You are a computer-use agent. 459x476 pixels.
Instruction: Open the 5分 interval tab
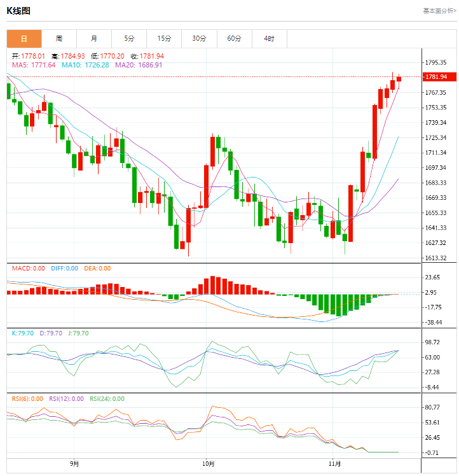pyautogui.click(x=129, y=39)
